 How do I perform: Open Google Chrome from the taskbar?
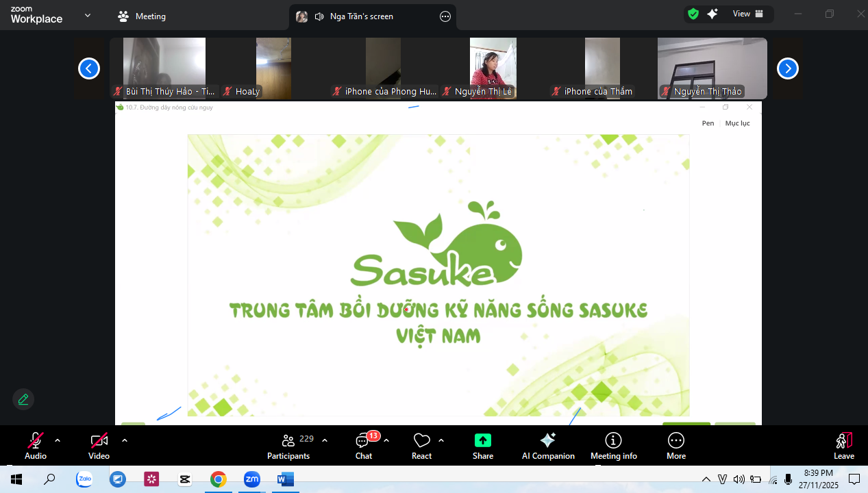(219, 479)
